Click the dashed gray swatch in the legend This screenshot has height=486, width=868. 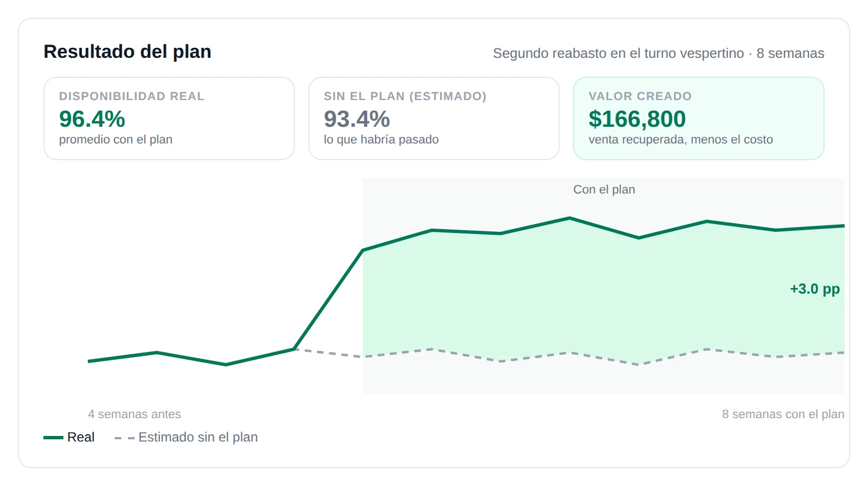pyautogui.click(x=125, y=438)
